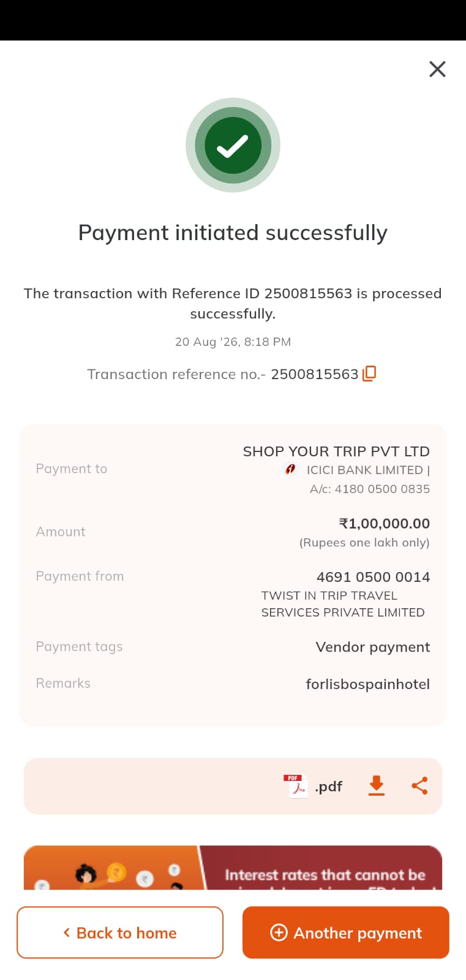The image size is (466, 980).
Task: Tap the transaction date and time
Action: pyautogui.click(x=233, y=342)
